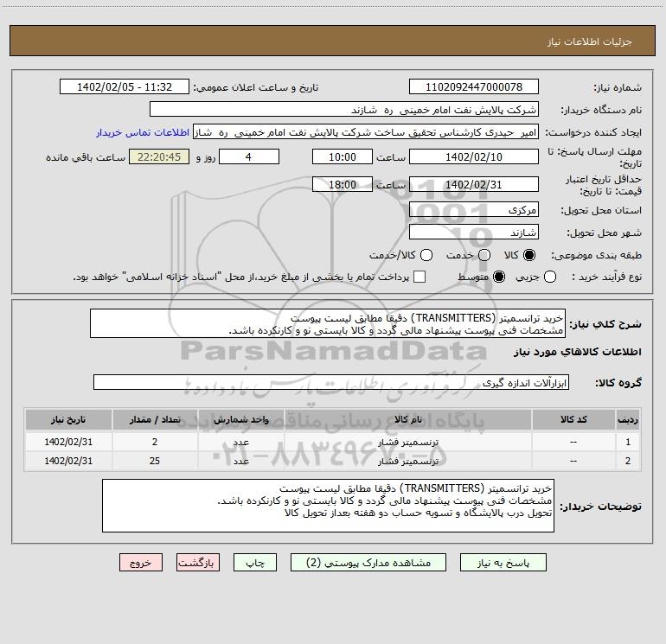This screenshot has width=666, height=644.
Task: Click the deadline time field 10:00
Action: (343, 157)
